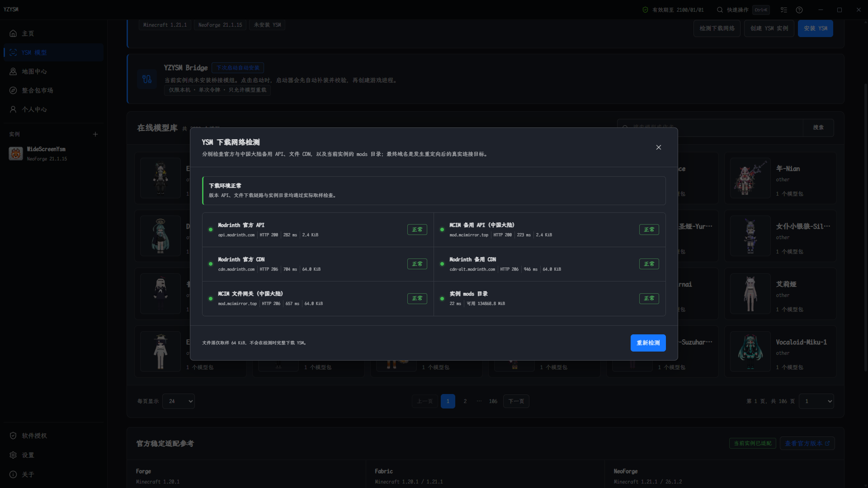Click the WideScreenYsm instance name
This screenshot has height=488, width=868.
[x=46, y=149]
